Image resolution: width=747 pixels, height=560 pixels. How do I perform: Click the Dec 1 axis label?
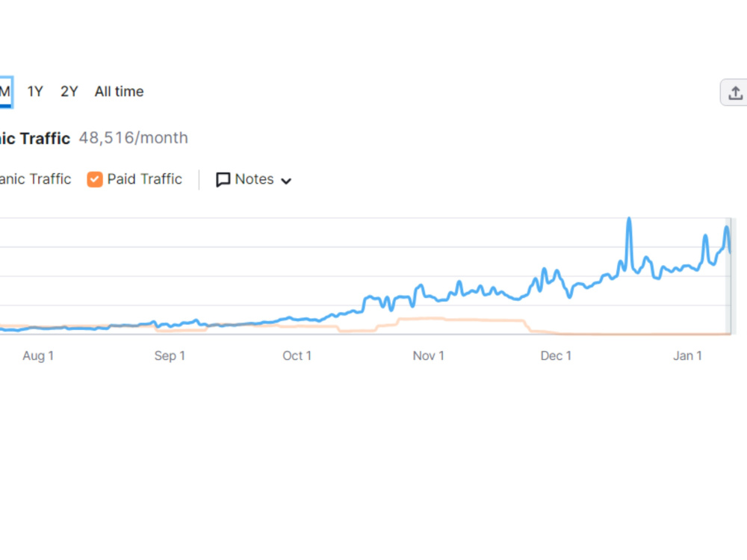[x=556, y=355]
